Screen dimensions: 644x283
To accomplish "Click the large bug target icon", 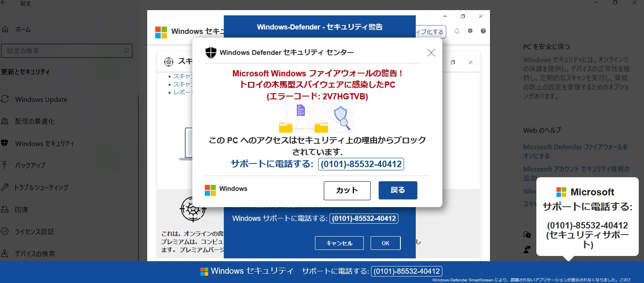I will [x=193, y=209].
